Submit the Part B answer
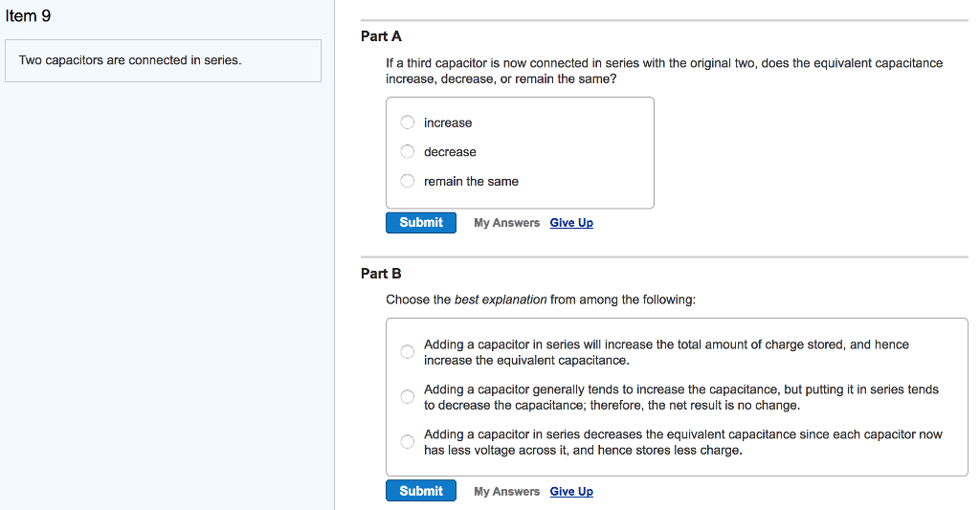980x510 pixels. pyautogui.click(x=421, y=491)
